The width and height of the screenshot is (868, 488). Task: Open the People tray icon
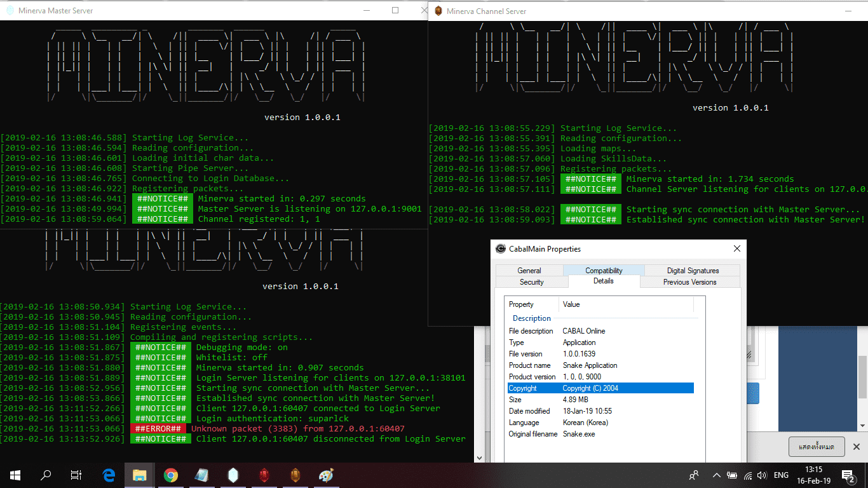(x=694, y=475)
